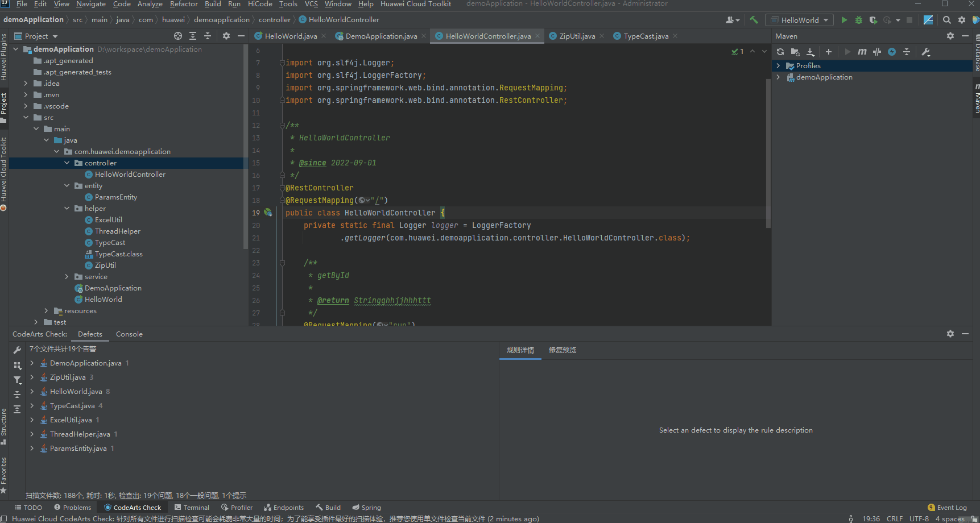Open IDE settings gear in main toolbar
Screen dimensions: 980x523
962,20
